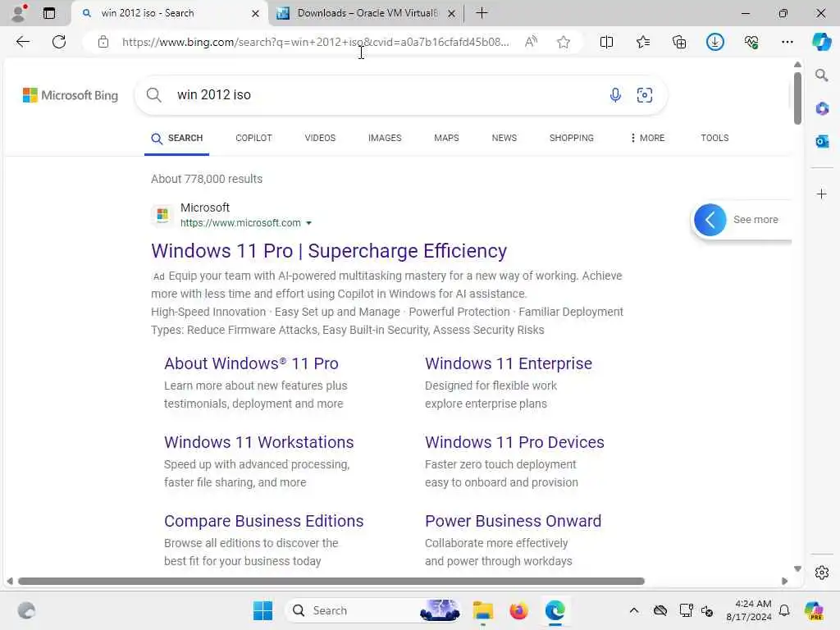This screenshot has height=630, width=840.
Task: Add this page to favorites star
Action: click(x=563, y=42)
